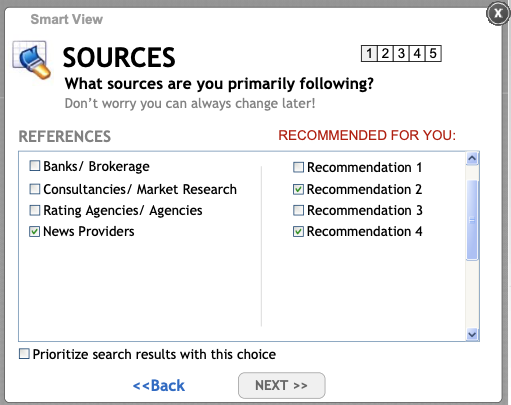Close the Smart View dialog
This screenshot has height=405, width=511.
tap(498, 14)
